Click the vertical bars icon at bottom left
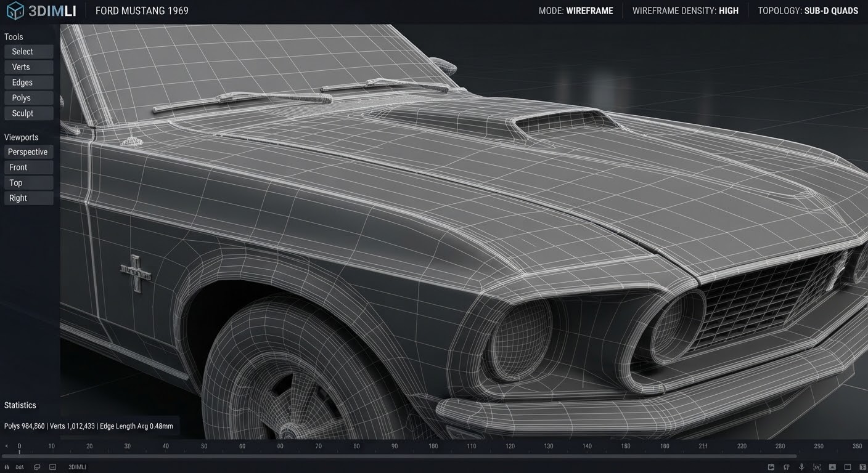The width and height of the screenshot is (868, 473). [x=7, y=467]
